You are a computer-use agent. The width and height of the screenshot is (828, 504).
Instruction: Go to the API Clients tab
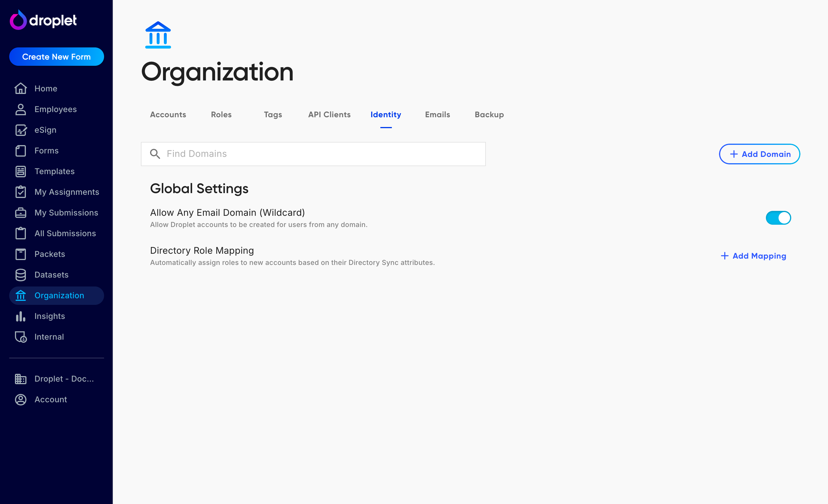(x=329, y=115)
